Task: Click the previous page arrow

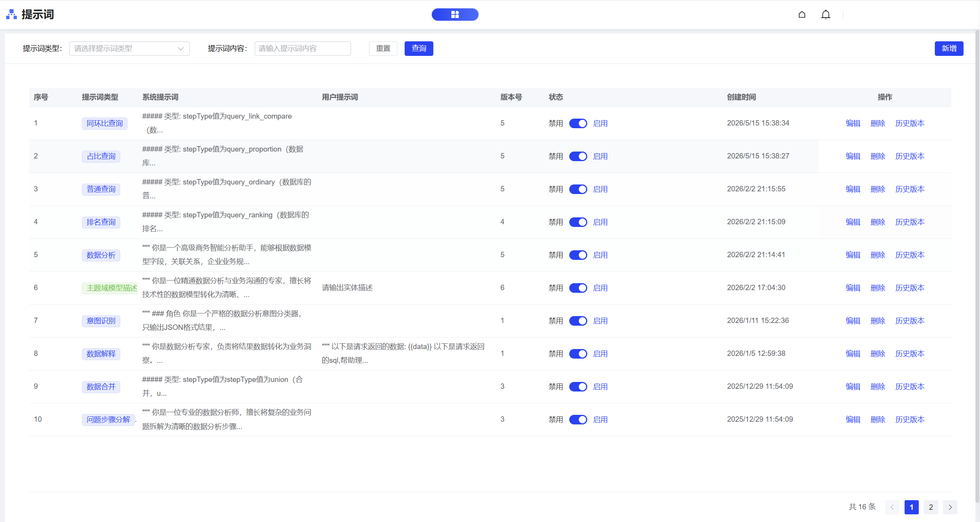Action: pyautogui.click(x=892, y=507)
